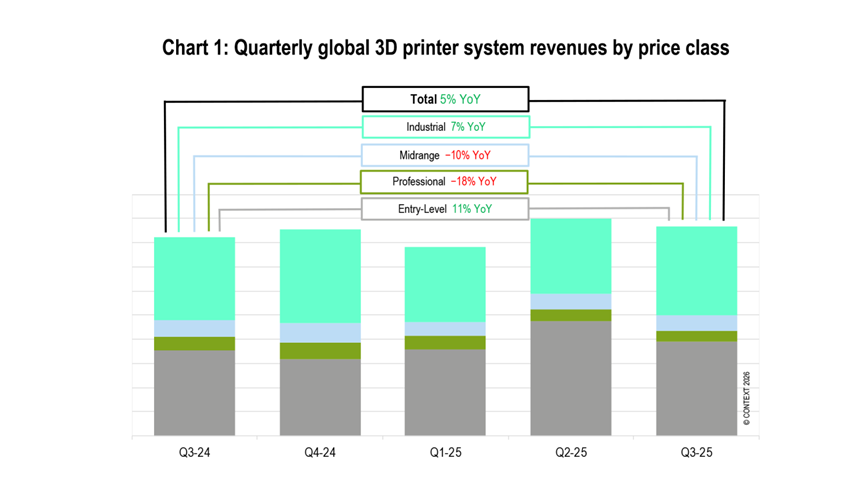Screen dimensions: 865x487
Task: Click the olive Professional segment in Q4-24 bar
Action: click(x=320, y=350)
